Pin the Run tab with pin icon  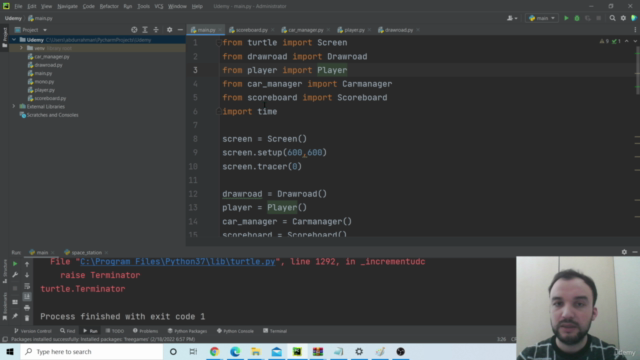(x=15, y=316)
